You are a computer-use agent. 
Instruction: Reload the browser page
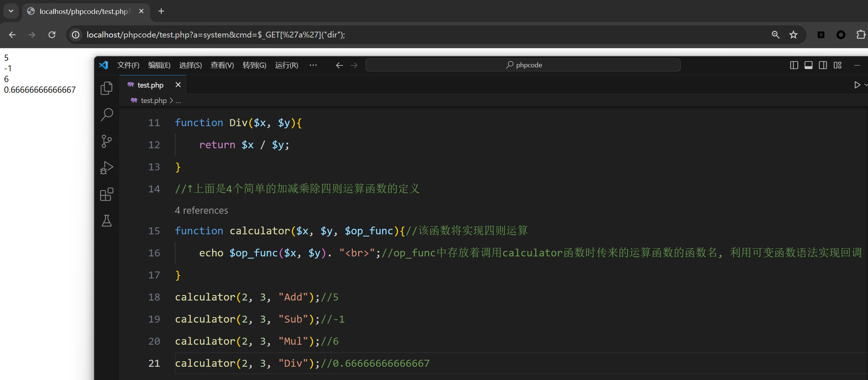point(52,35)
